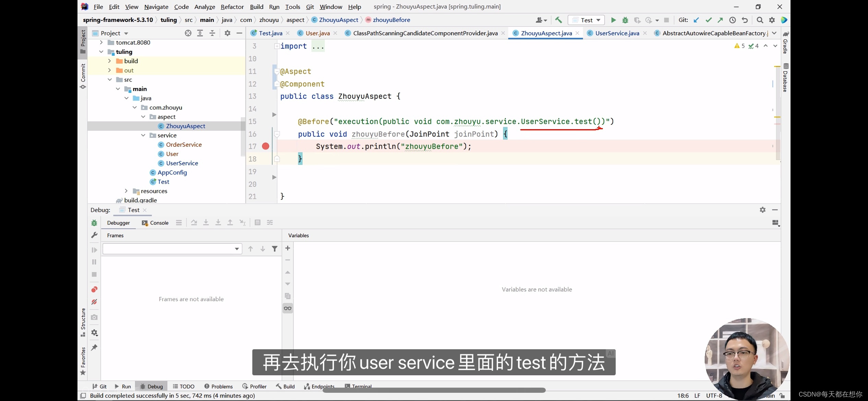
Task: Collapse the service package
Action: pos(143,135)
